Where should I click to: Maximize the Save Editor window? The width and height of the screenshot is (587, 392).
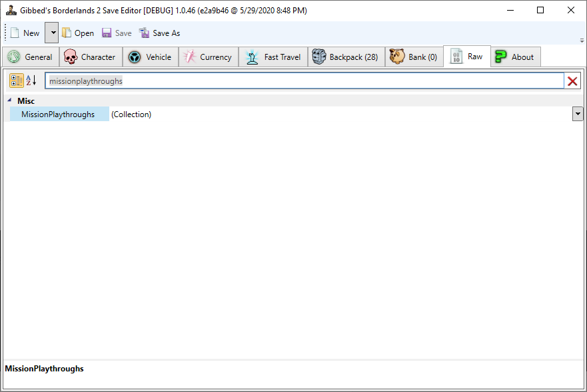click(540, 10)
